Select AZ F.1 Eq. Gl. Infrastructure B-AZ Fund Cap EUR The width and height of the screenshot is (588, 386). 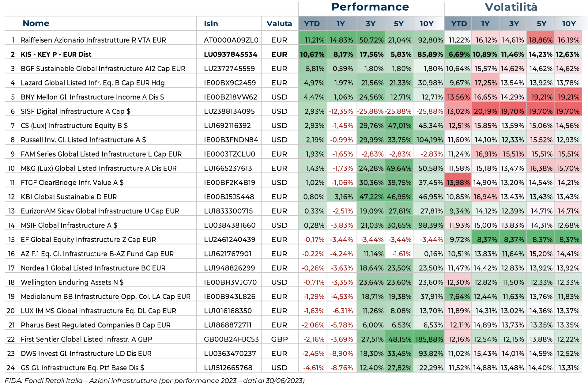point(97,254)
